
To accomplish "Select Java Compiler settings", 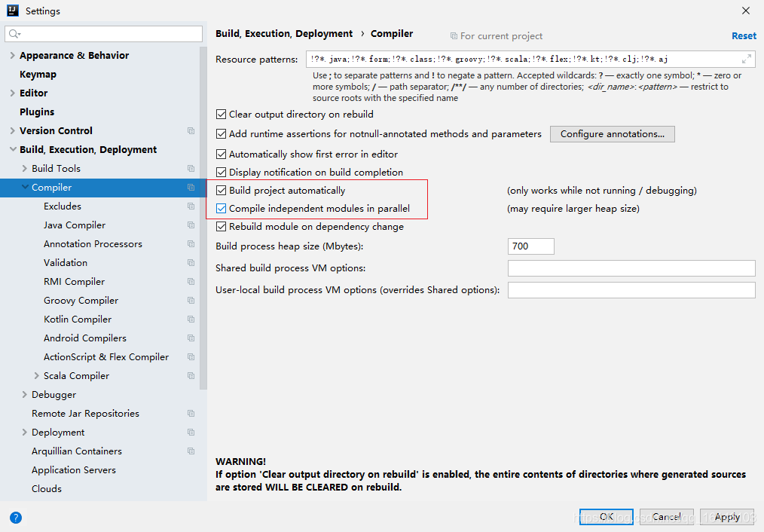I will 75,225.
